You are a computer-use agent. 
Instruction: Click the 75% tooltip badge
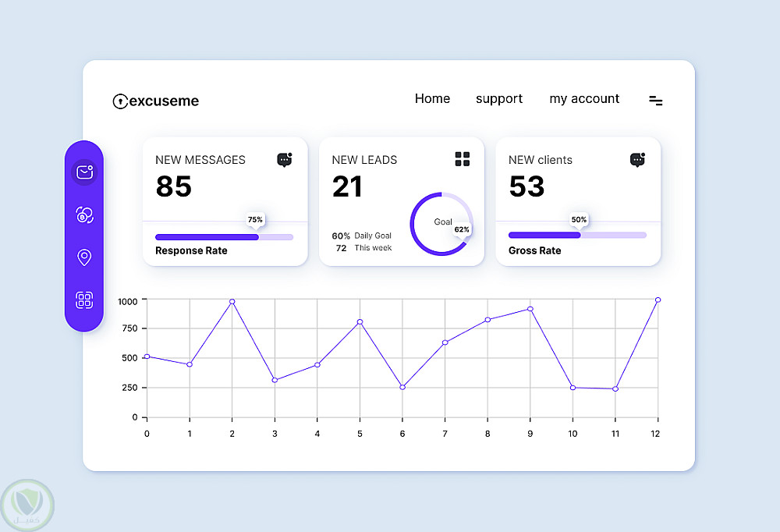(255, 219)
